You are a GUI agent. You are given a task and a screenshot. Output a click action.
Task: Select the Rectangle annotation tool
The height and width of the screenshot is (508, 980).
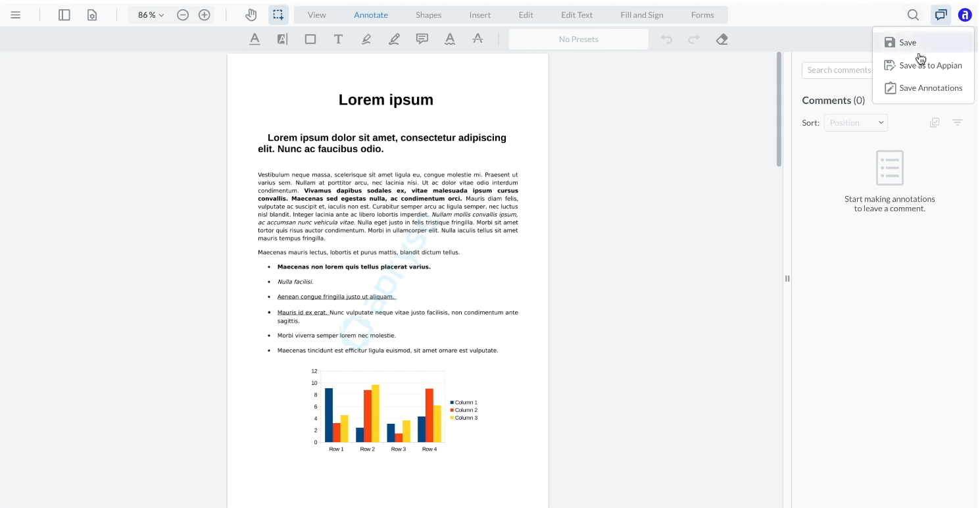(310, 39)
